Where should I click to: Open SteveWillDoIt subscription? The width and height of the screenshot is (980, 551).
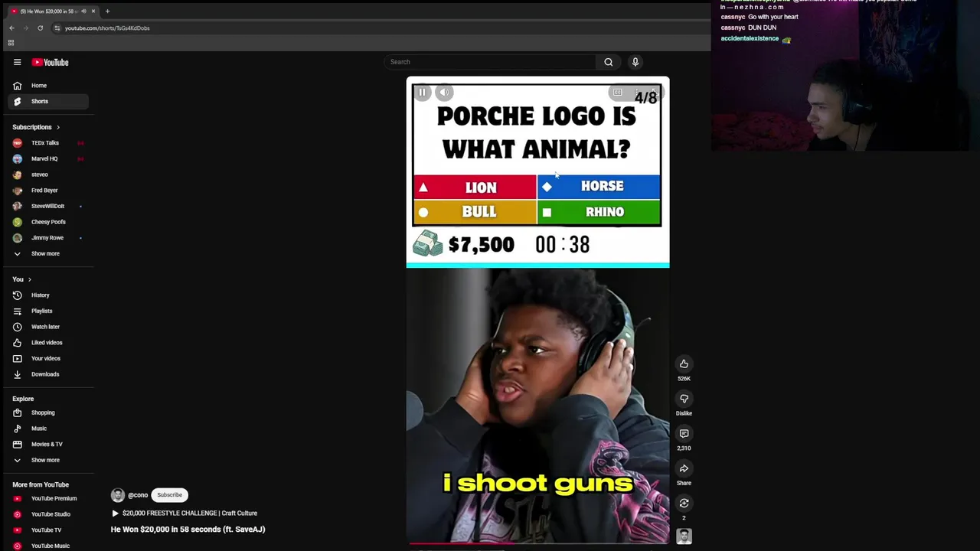47,206
